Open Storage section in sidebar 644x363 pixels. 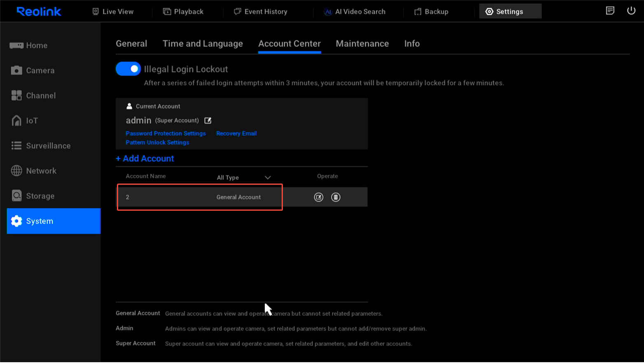(40, 196)
